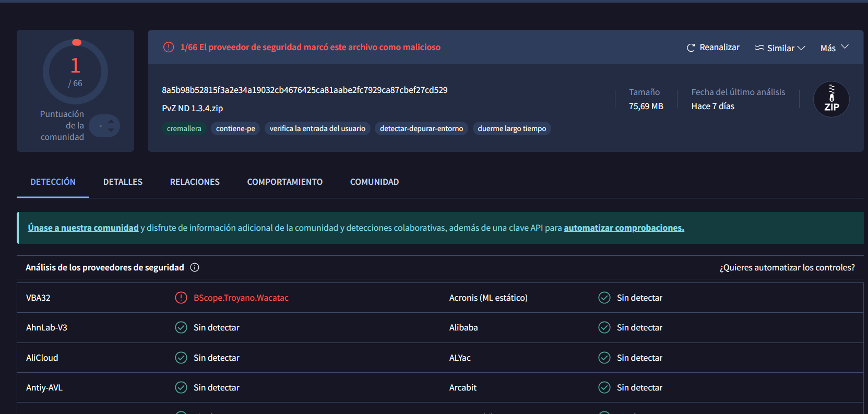Open the 'automatizar comprobaciones' link
Image resolution: width=868 pixels, height=414 pixels.
click(x=624, y=228)
